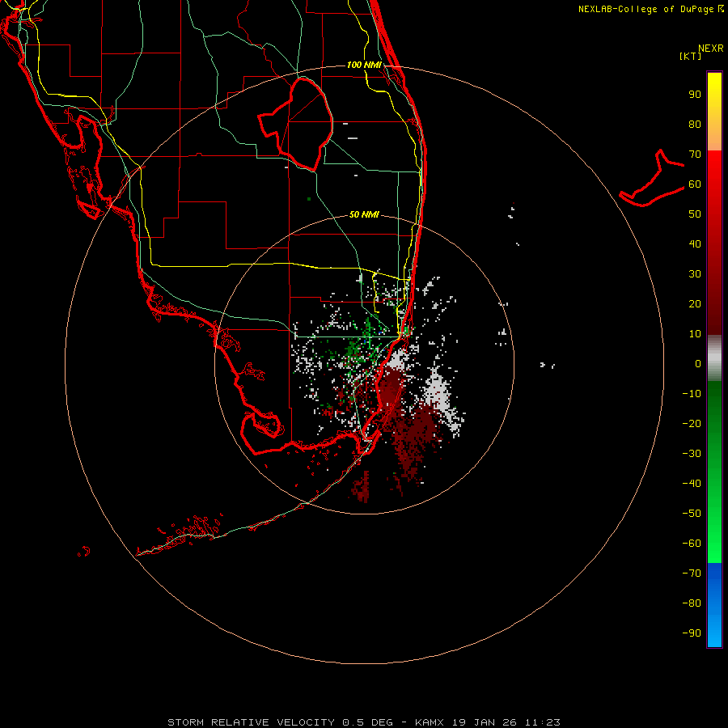Click the -30 value on velocity scale
Screen dimensions: 728x728
[x=692, y=454]
